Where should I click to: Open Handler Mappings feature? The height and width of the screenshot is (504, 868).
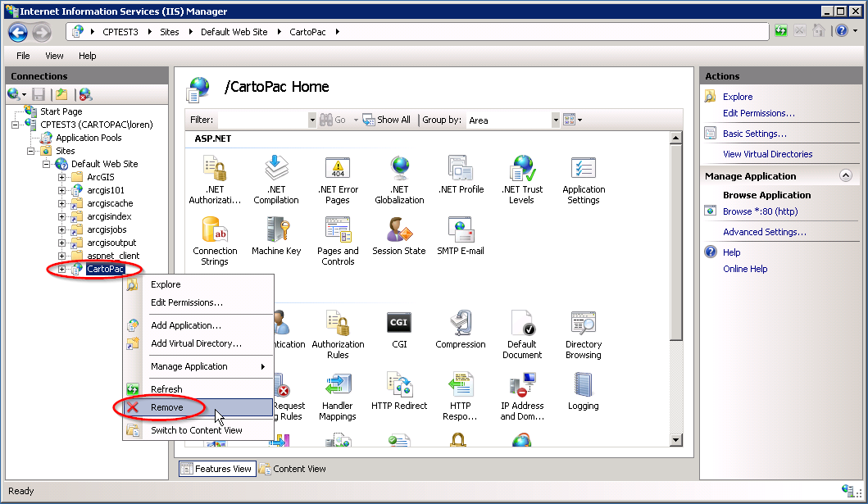(x=338, y=396)
